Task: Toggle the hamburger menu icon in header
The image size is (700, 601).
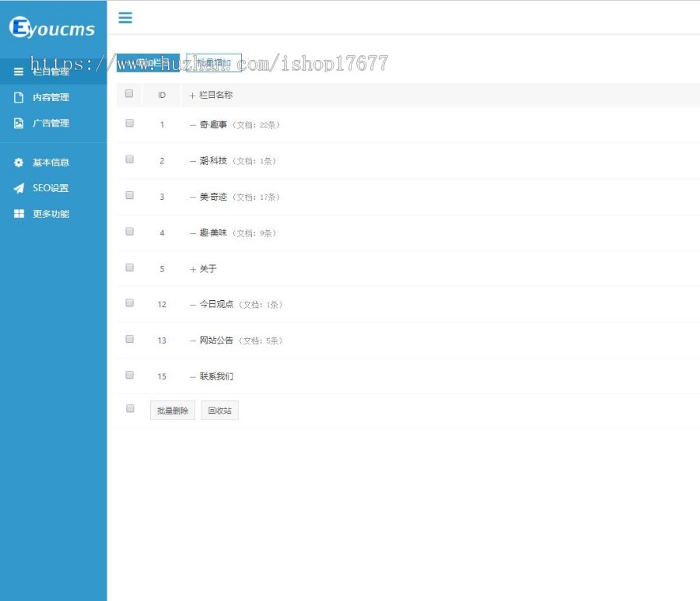Action: click(125, 17)
